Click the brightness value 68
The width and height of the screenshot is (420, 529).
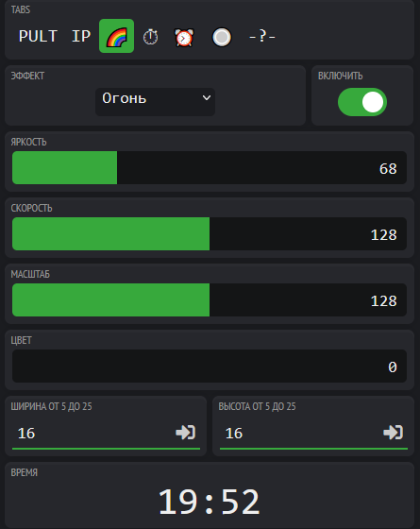point(388,169)
